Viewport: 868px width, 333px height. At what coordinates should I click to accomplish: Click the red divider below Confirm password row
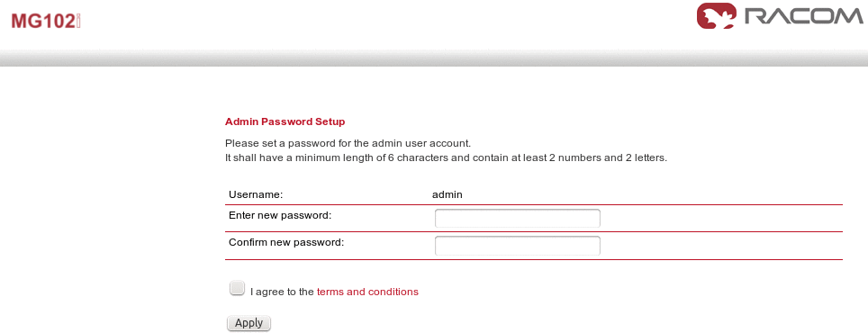pos(534,259)
